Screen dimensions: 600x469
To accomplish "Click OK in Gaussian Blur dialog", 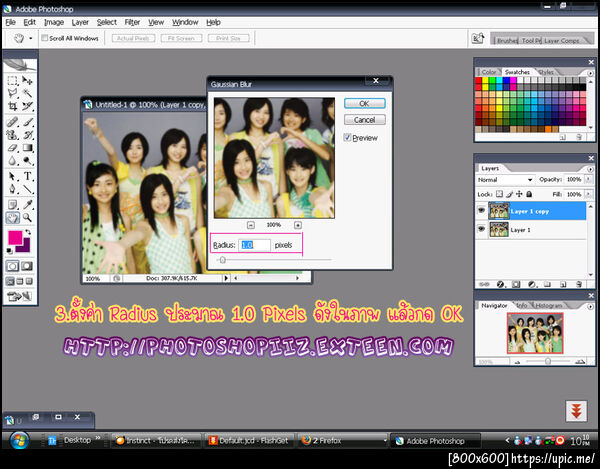I will pos(364,103).
